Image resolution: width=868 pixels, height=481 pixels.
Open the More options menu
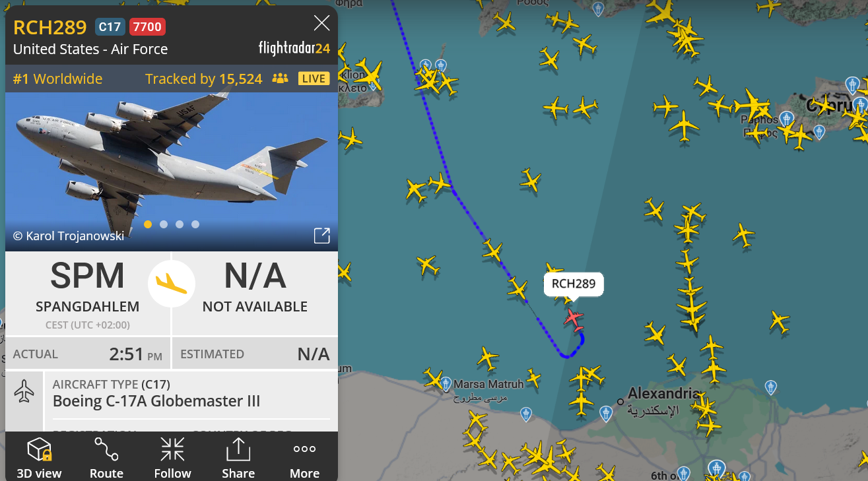pyautogui.click(x=304, y=457)
